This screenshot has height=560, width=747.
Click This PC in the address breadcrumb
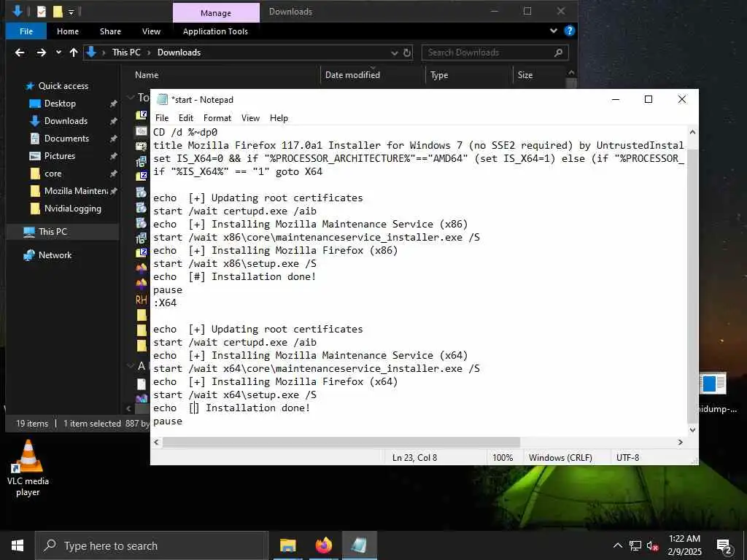click(x=126, y=52)
